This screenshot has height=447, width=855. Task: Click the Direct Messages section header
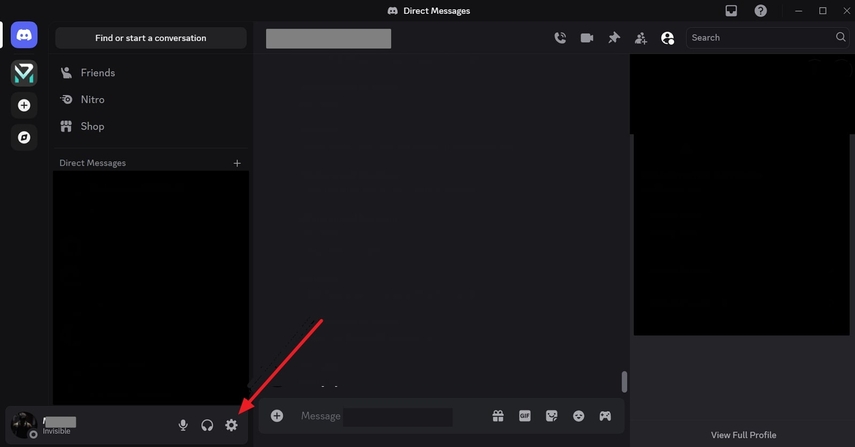point(93,163)
